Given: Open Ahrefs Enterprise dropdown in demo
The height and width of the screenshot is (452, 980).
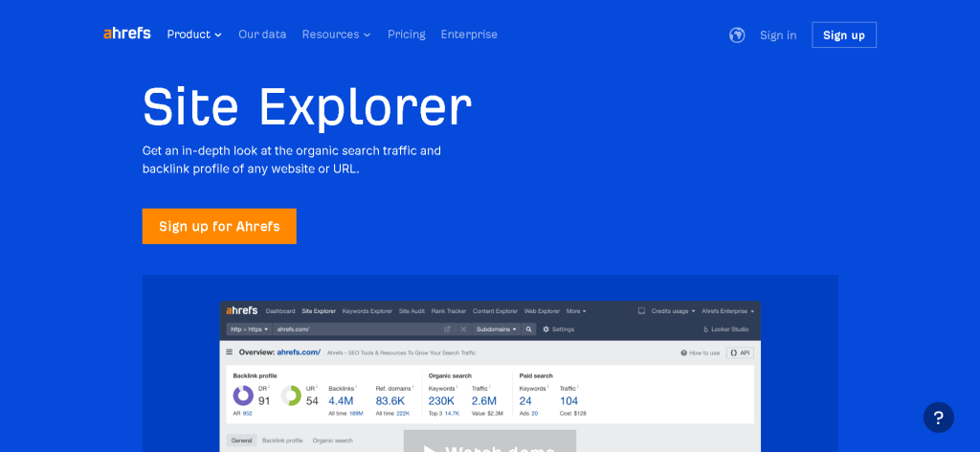Looking at the screenshot, I should tap(728, 310).
